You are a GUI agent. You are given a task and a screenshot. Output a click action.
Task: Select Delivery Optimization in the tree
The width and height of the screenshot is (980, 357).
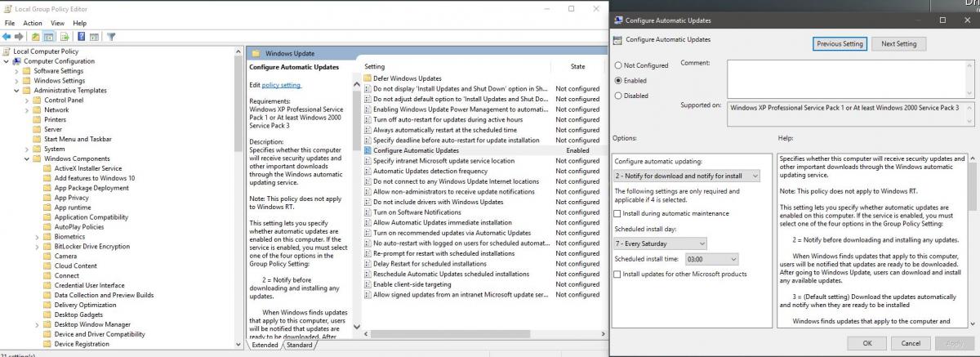coord(86,305)
